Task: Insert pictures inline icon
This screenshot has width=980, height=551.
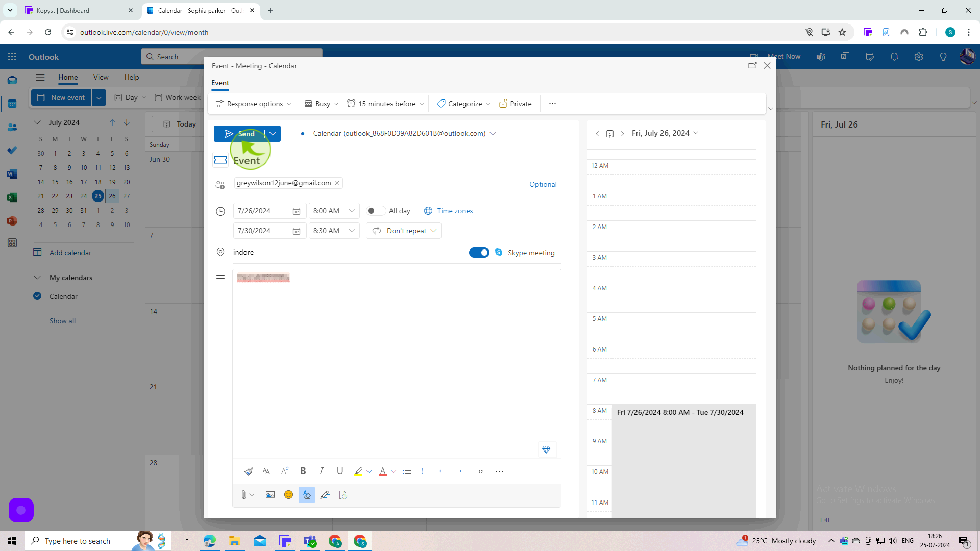Action: point(270,495)
